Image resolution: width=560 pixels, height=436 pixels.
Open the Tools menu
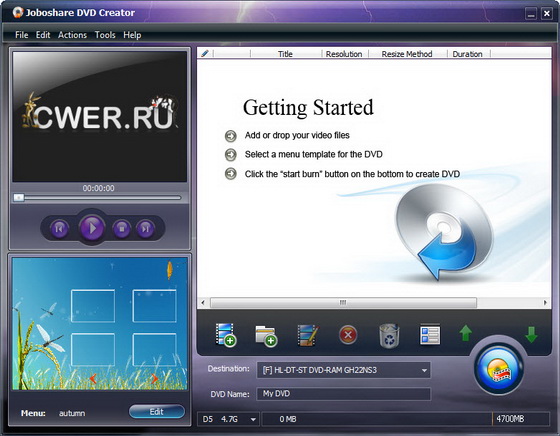click(x=105, y=35)
